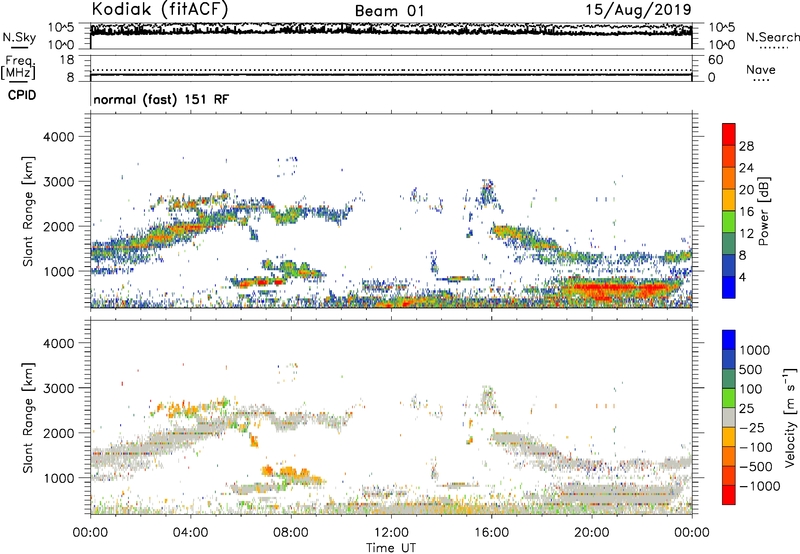The image size is (800, 554).
Task: Click the 'Time UT' axis title
Action: (391, 547)
